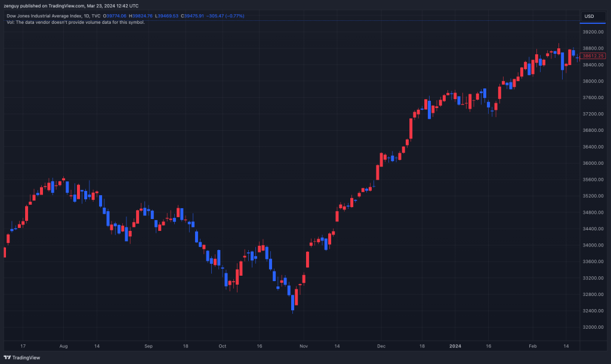Viewport: 611px width, 364px height.
Task: Click the 39200.00 price scale label
Action: coord(593,32)
